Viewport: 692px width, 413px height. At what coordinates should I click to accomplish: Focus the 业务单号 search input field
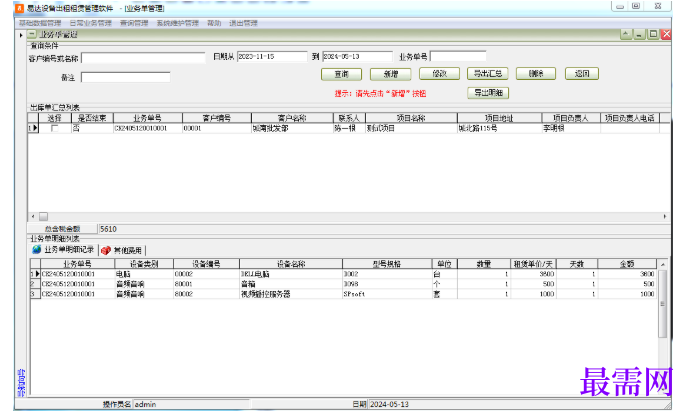[458, 56]
